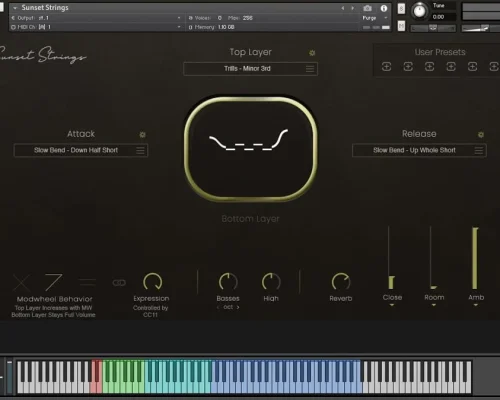Expand the arrow under Amb mic
The height and width of the screenshot is (400, 500).
tap(476, 305)
